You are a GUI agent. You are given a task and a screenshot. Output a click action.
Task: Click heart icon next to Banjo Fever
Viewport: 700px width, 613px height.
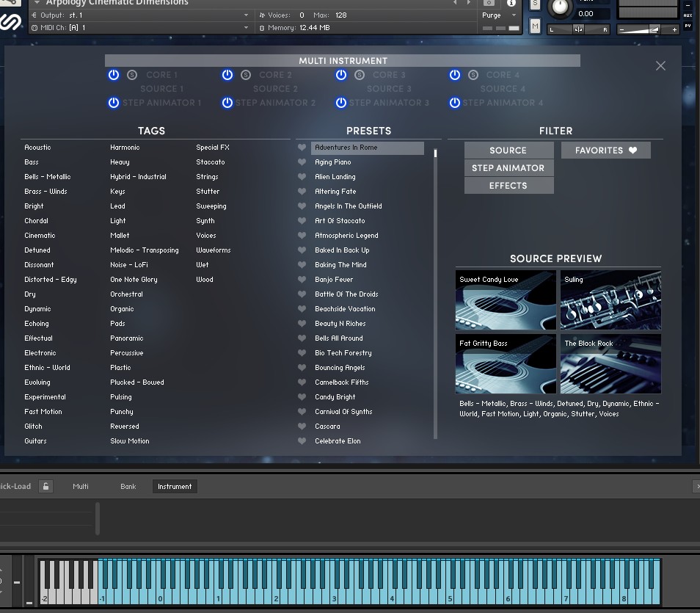click(x=302, y=280)
